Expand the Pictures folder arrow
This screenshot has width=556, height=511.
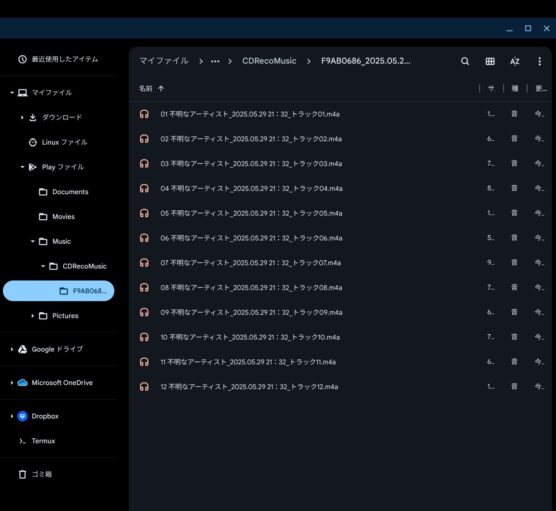coord(33,316)
